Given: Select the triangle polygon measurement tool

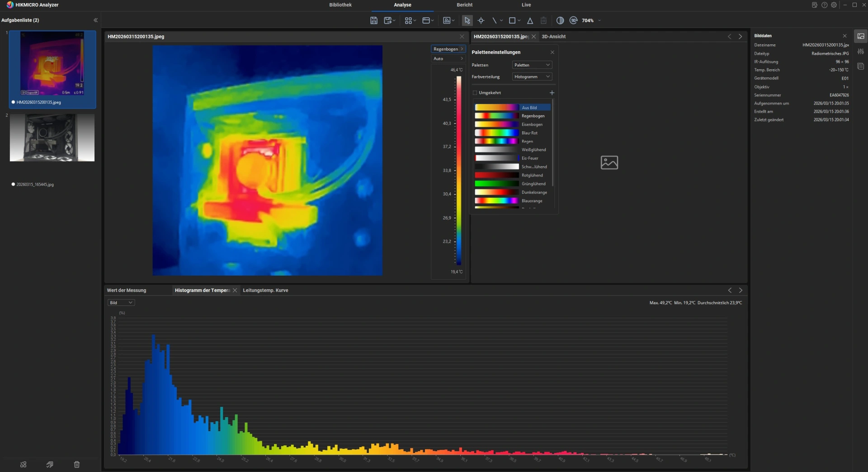Looking at the screenshot, I should tap(530, 20).
